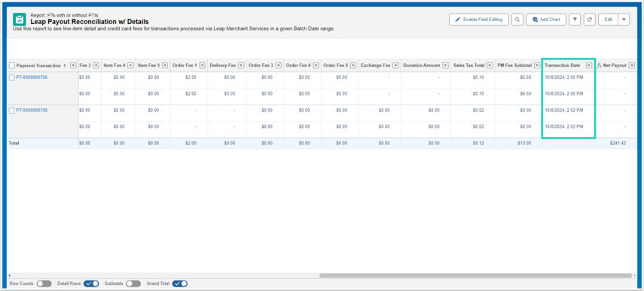Image resolution: width=644 pixels, height=291 pixels.
Task: Check the box for PT-0000000706
Action: 12,77
